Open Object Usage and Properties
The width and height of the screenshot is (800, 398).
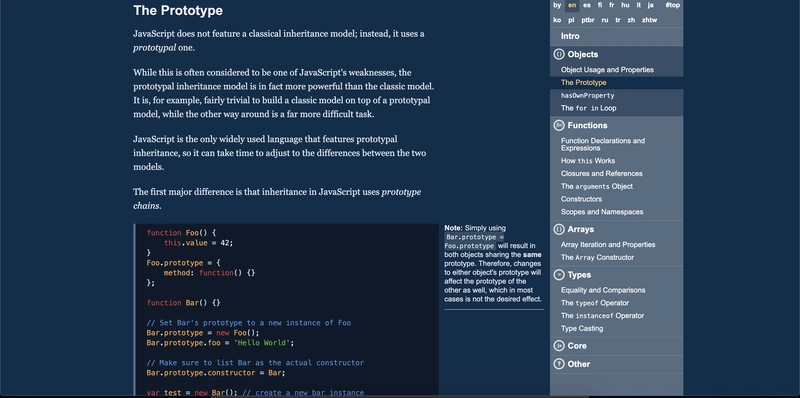[607, 69]
